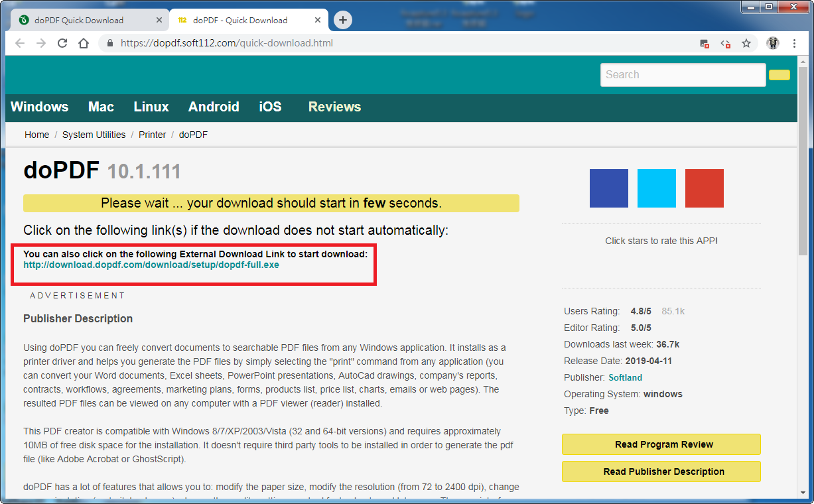Click the 'Operating System: windows' text
Screen dimensions: 814x504
[x=623, y=394]
